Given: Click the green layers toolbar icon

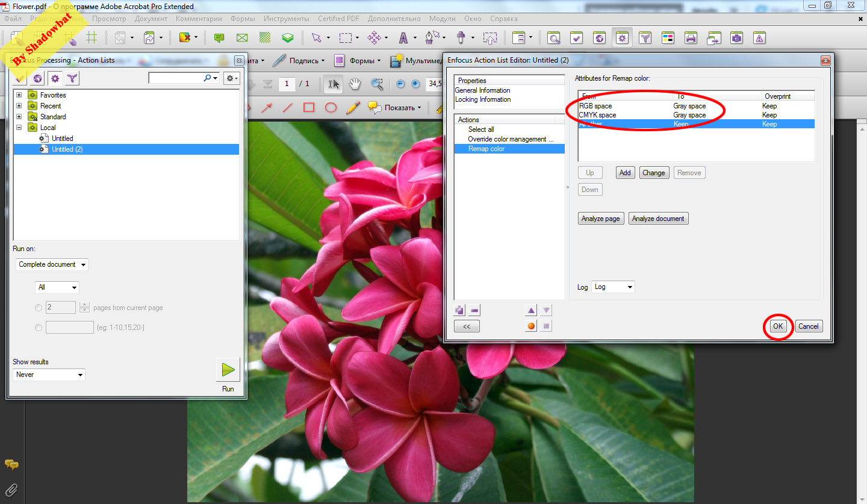Looking at the screenshot, I should pyautogui.click(x=288, y=38).
